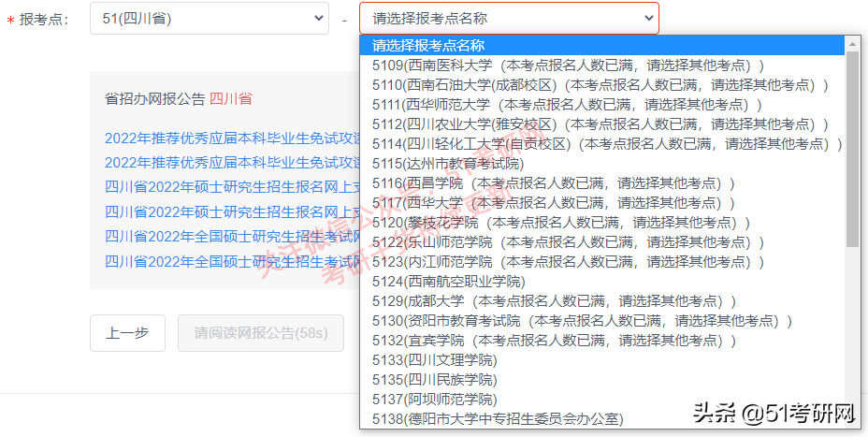
Task: Select option 5135 四川民族学院
Action: click(602, 380)
